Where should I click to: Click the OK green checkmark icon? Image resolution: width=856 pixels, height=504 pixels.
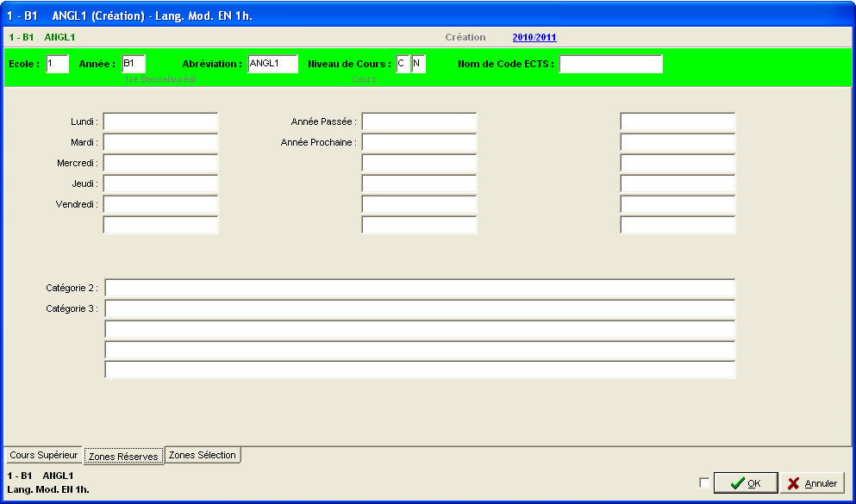pyautogui.click(x=737, y=483)
